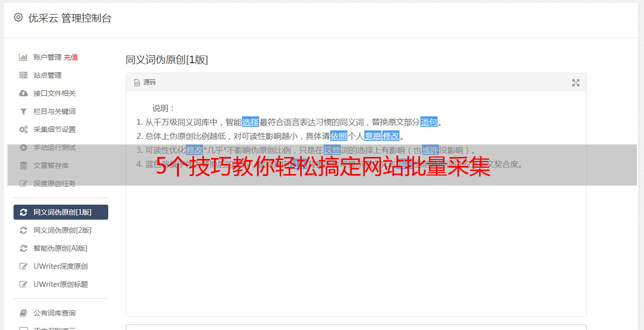Go to UWriter原创标题 page
The image size is (644, 330).
coord(61,284)
